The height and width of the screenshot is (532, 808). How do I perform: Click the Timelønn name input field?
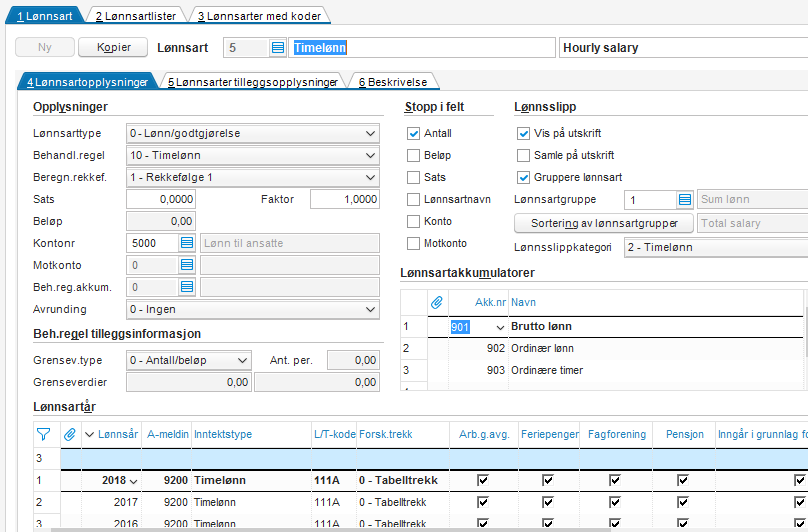(x=422, y=48)
